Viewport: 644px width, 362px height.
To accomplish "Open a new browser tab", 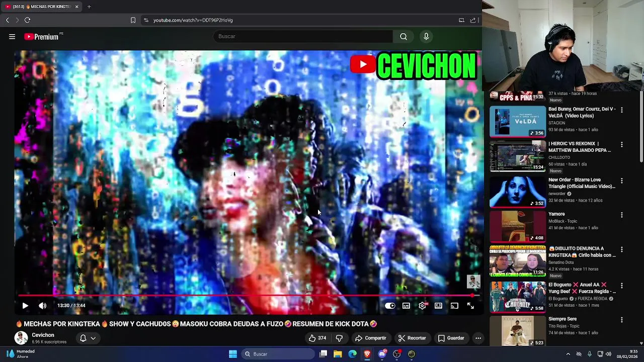I will tap(89, 7).
